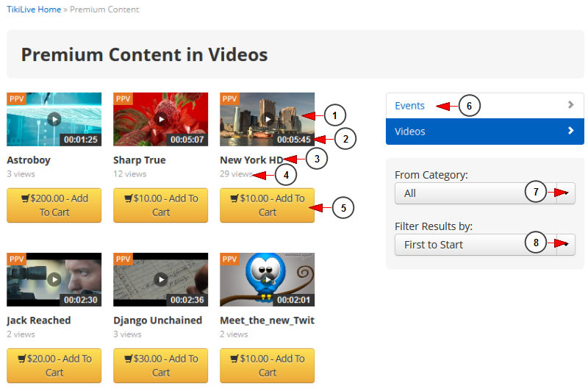The image size is (588, 391).
Task: Add Astroboy to cart for $200.00
Action: (54, 205)
